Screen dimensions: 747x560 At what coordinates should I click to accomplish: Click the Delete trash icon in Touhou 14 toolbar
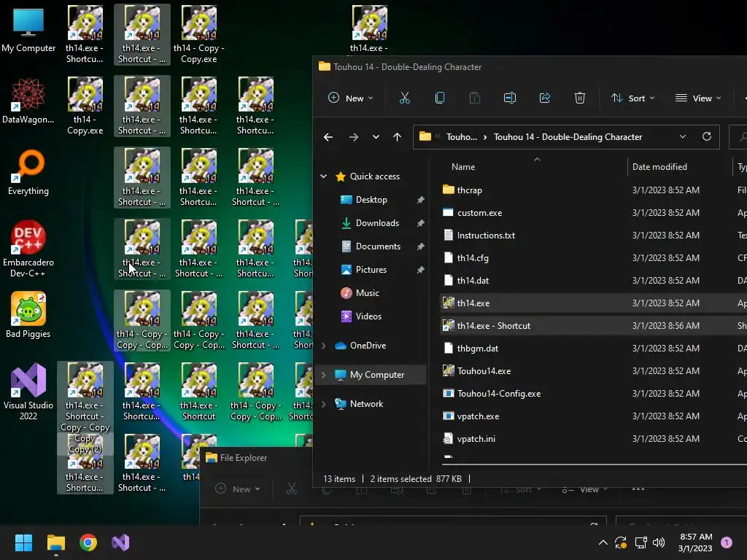[579, 98]
